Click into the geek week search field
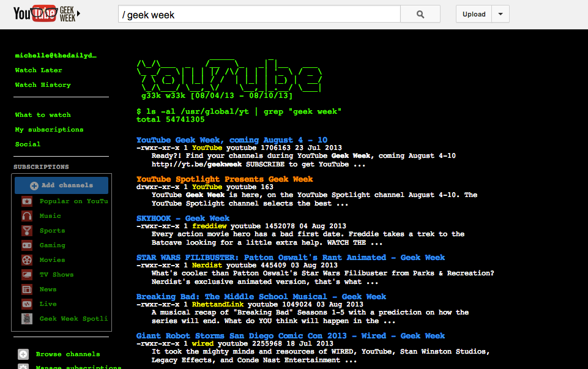Image resolution: width=588 pixels, height=369 pixels. (x=259, y=14)
